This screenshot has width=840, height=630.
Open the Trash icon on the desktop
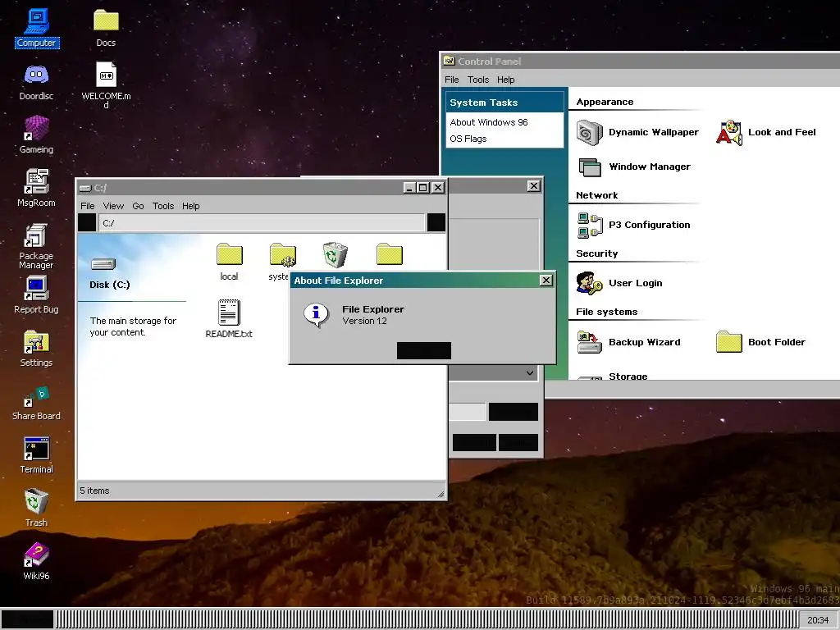tap(36, 507)
